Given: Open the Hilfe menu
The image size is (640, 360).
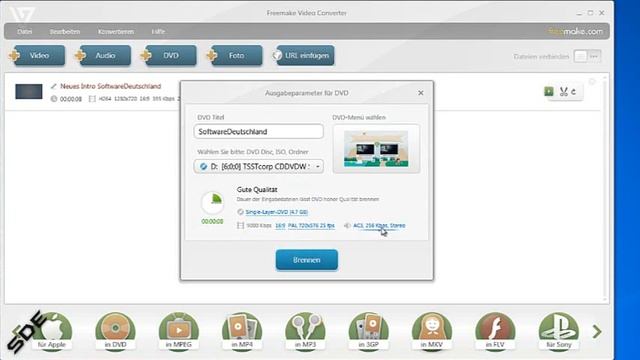Looking at the screenshot, I should click(158, 31).
